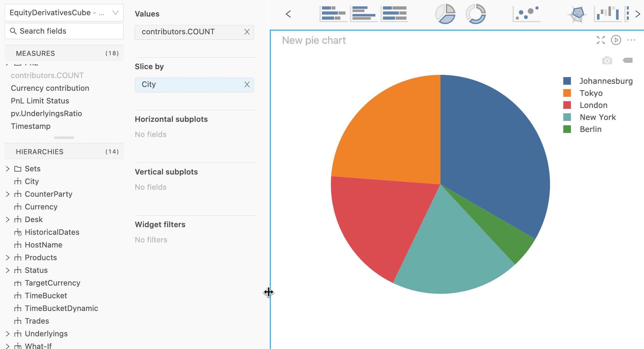Click the navigate back arrow button

(288, 14)
